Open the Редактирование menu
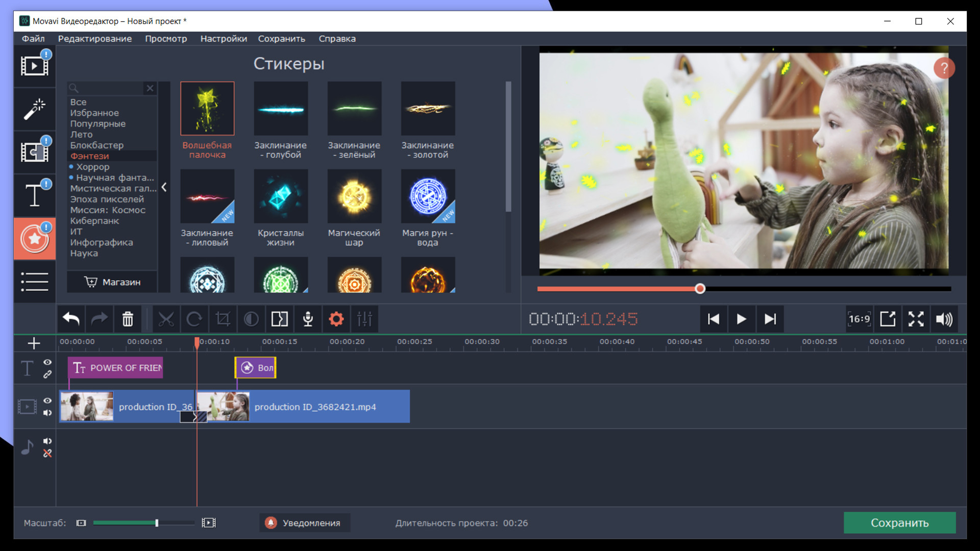 click(94, 39)
